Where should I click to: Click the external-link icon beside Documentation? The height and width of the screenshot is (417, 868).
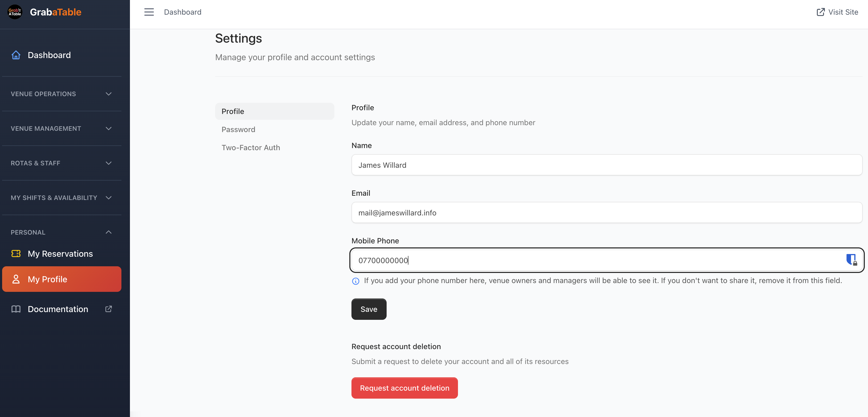pyautogui.click(x=108, y=309)
